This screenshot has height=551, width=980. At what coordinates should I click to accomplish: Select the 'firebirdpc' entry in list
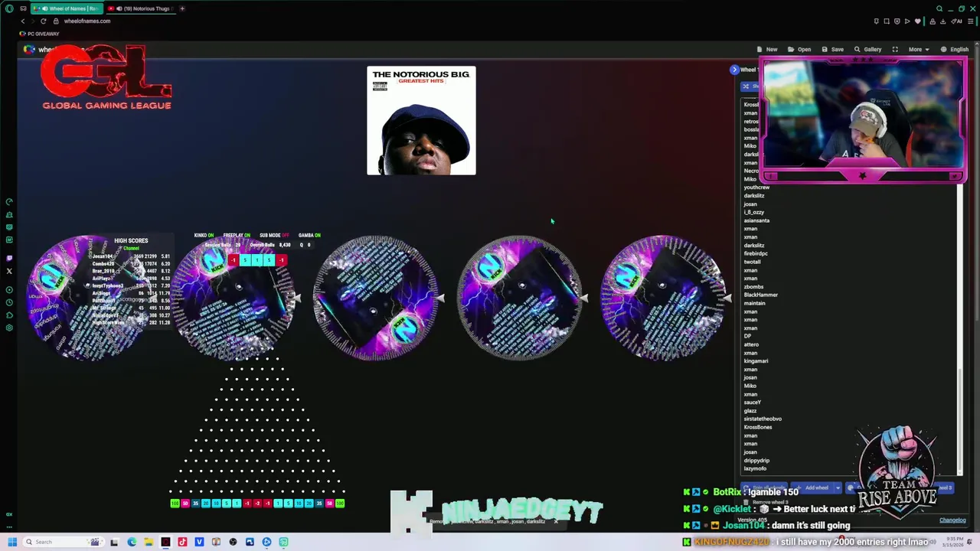(756, 253)
